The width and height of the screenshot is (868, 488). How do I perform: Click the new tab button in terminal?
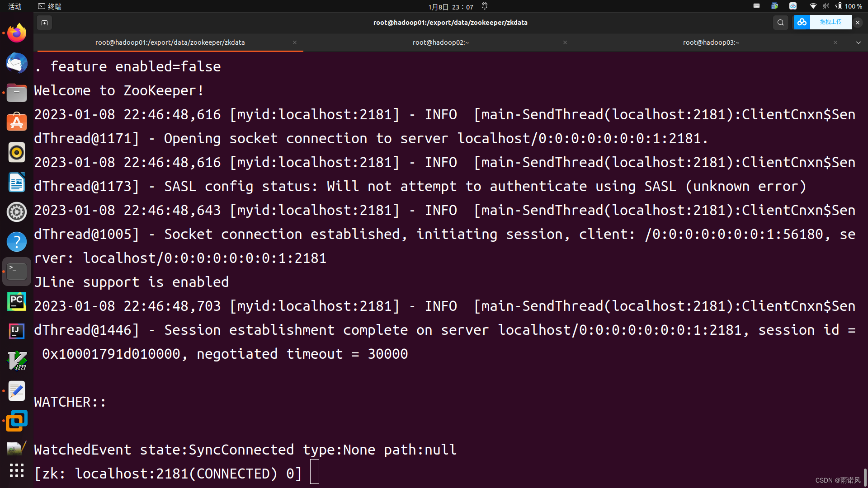44,23
